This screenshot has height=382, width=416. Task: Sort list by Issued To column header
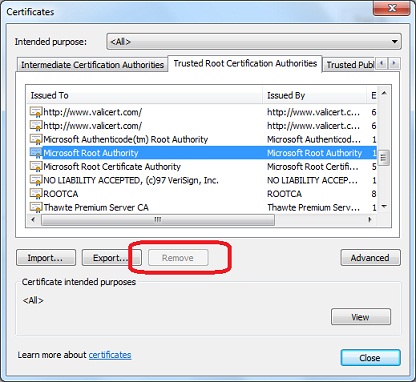point(144,96)
